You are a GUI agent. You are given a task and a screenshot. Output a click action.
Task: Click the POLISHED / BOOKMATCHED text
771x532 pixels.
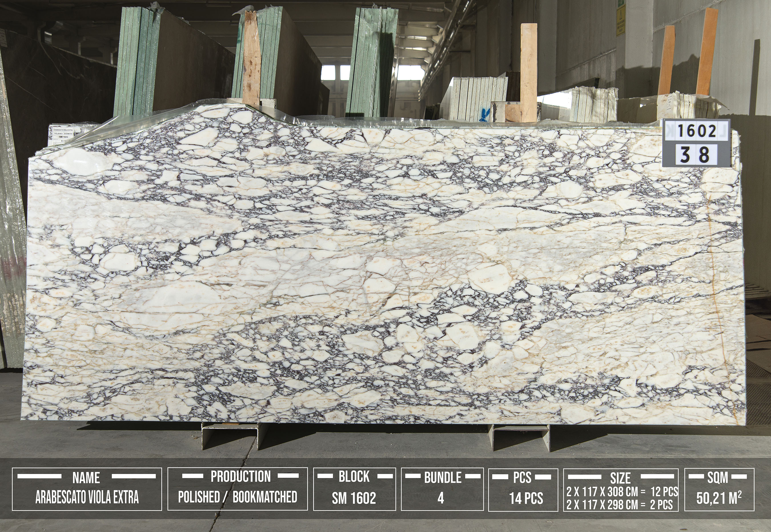[x=237, y=497]
